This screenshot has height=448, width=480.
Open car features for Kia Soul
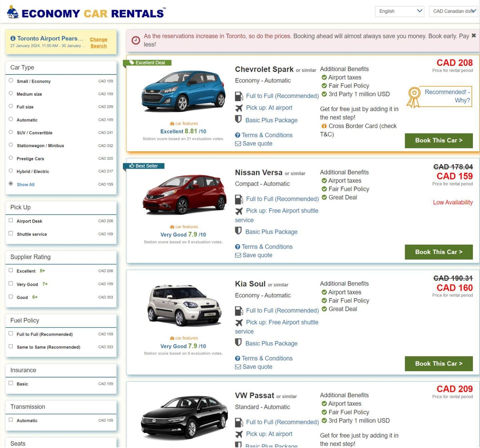[184, 338]
